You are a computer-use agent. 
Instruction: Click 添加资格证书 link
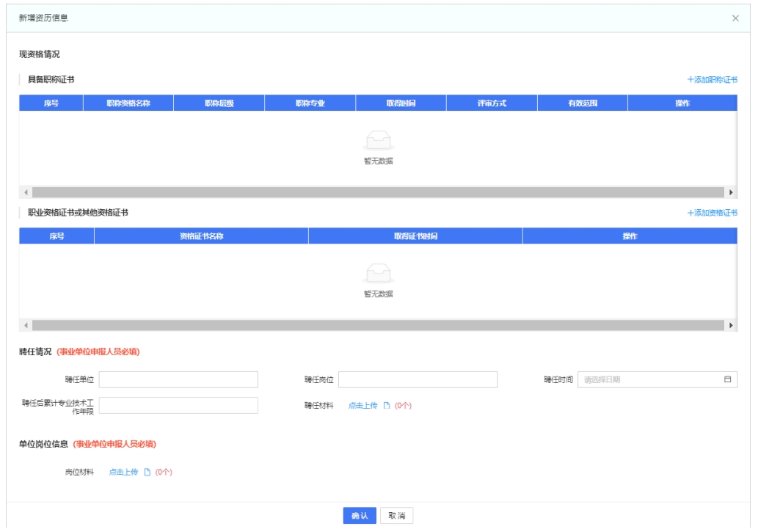(x=712, y=213)
